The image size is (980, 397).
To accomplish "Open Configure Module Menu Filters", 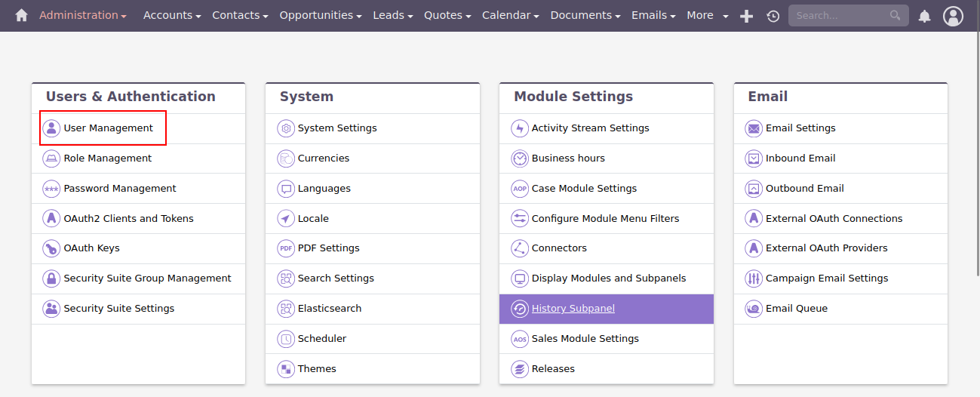I will click(x=607, y=219).
